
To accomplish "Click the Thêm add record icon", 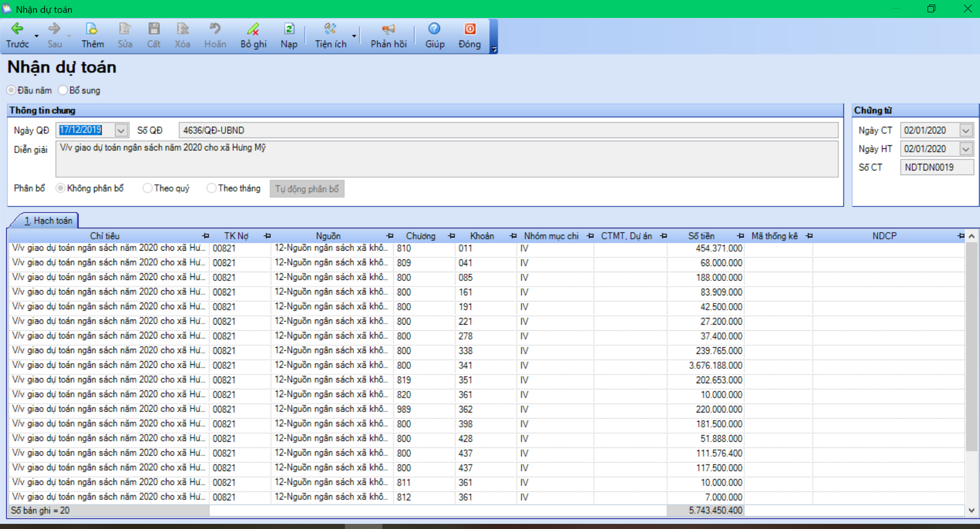I will pos(92,29).
